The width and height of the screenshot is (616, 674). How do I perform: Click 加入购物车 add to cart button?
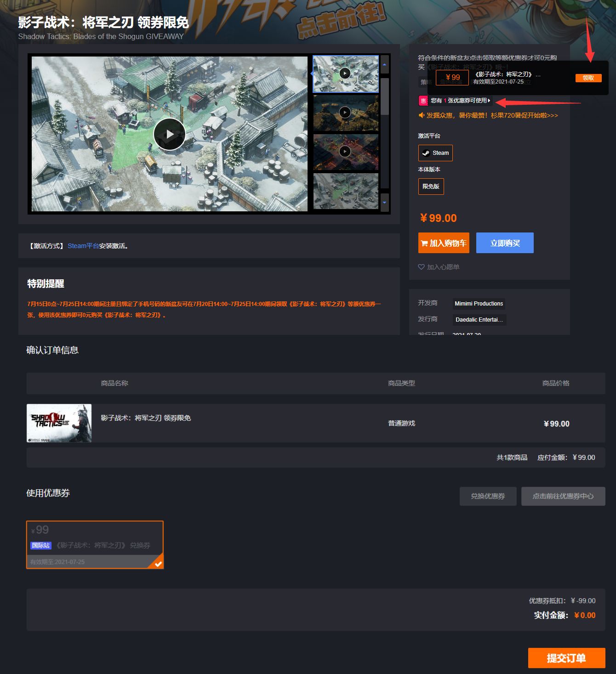point(444,243)
